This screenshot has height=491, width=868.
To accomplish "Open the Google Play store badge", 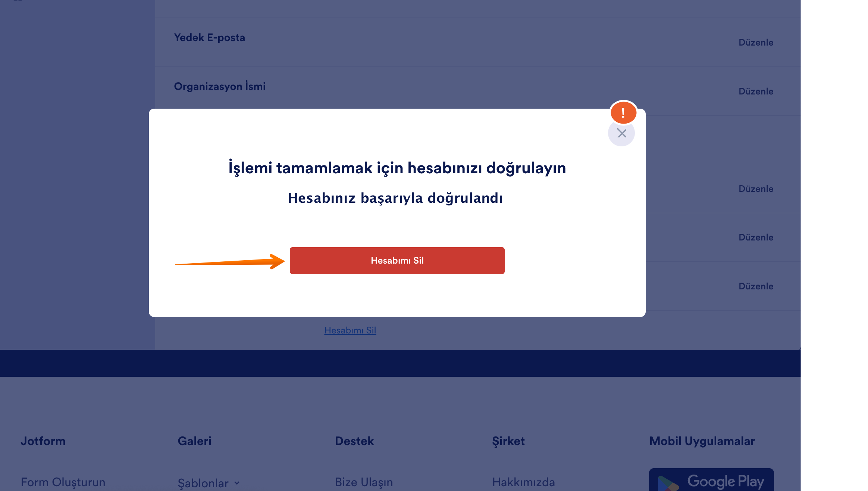I will (x=711, y=481).
